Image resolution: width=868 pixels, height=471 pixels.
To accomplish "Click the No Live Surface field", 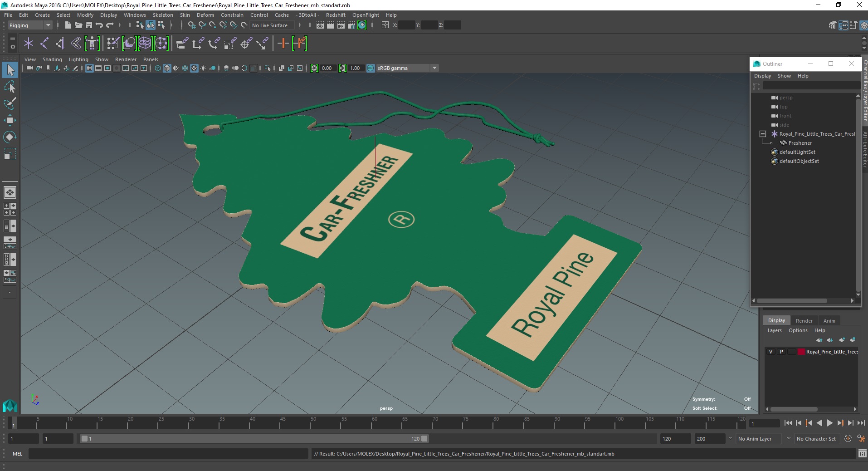I will point(272,25).
